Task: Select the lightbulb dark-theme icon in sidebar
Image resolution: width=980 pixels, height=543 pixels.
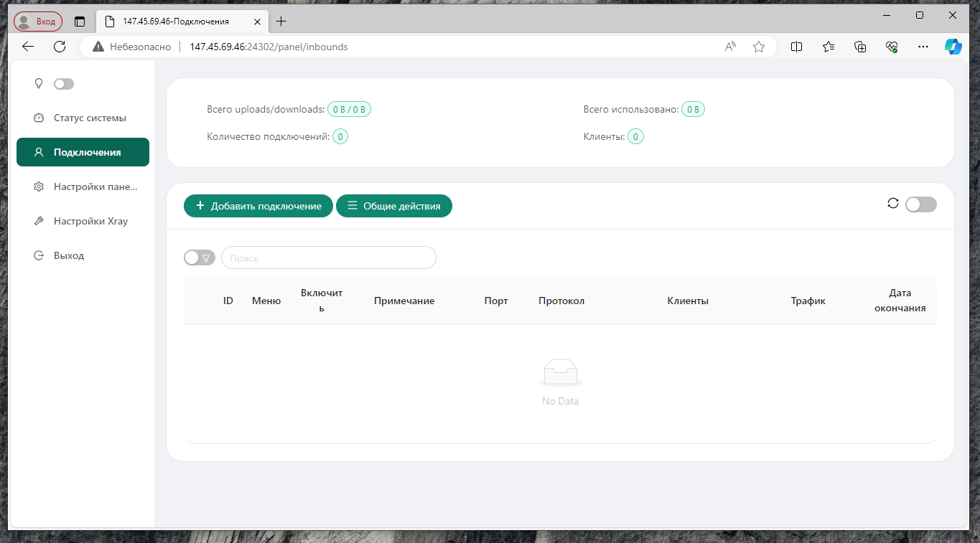Action: (x=38, y=83)
